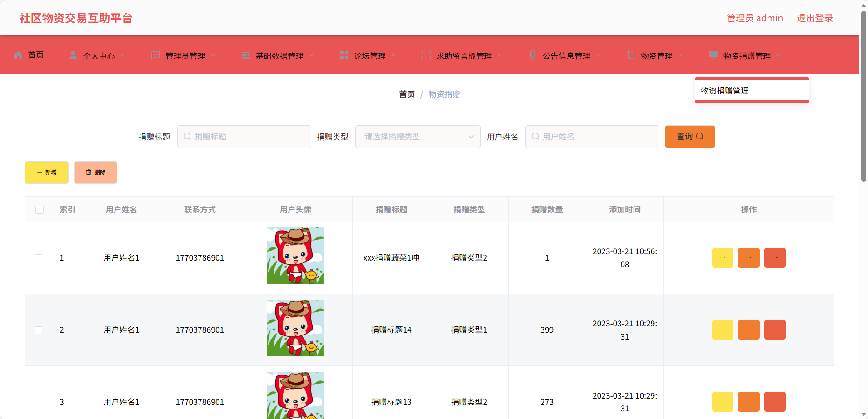Screen dimensions: 868x419
Task: Click the 退出登录 logout link
Action: tap(815, 18)
